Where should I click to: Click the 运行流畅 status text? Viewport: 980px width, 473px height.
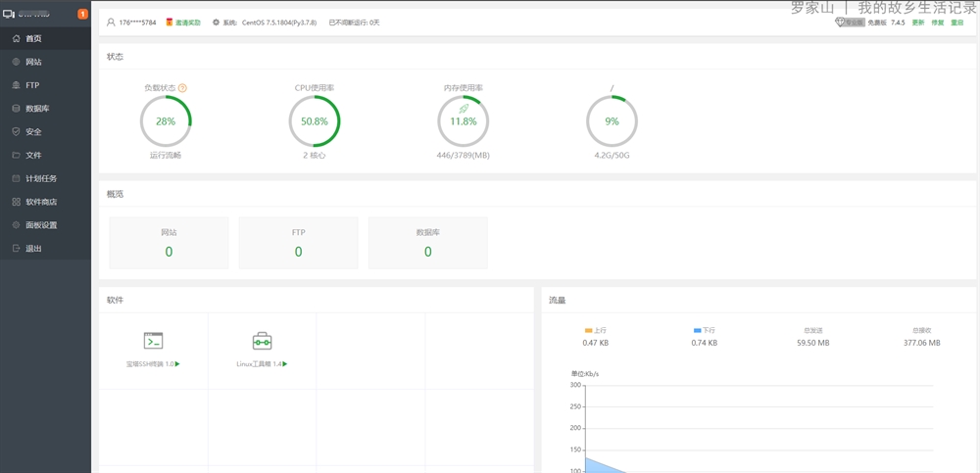[166, 155]
